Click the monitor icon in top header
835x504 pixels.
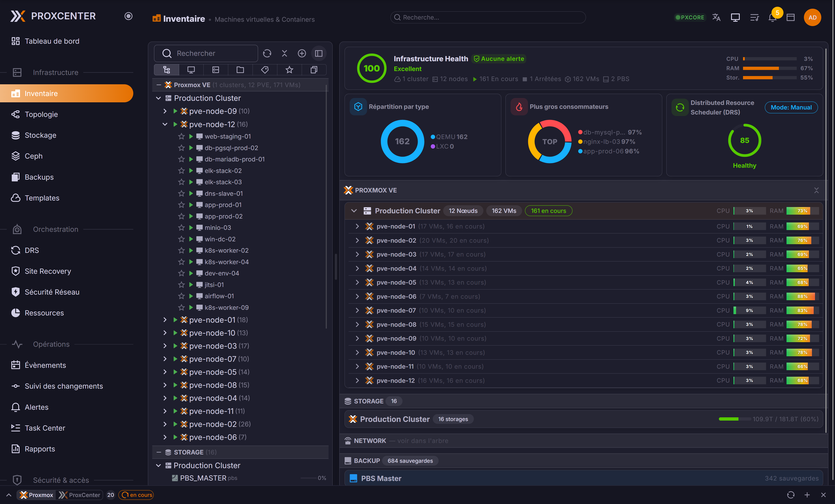[735, 17]
